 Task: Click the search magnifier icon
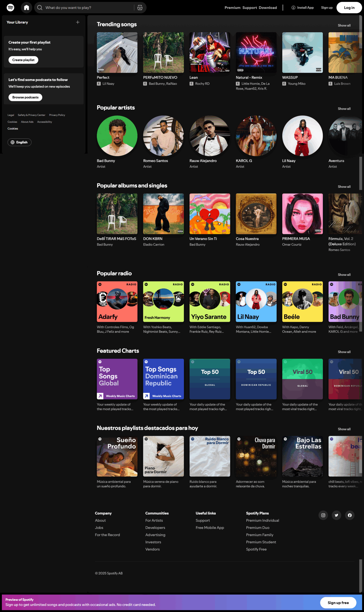(40, 8)
